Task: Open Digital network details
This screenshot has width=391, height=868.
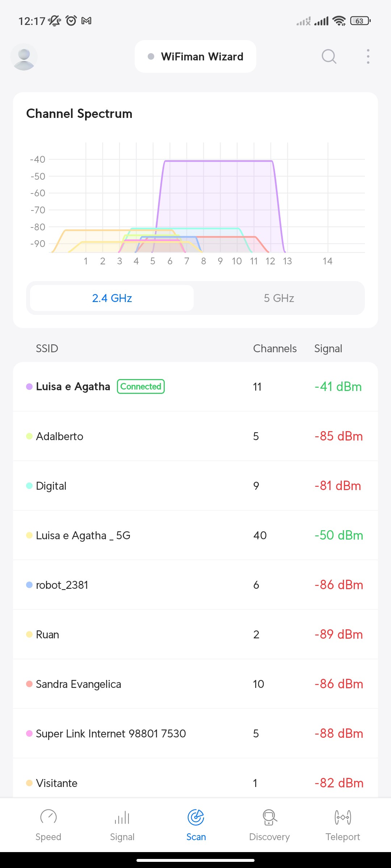Action: [195, 486]
